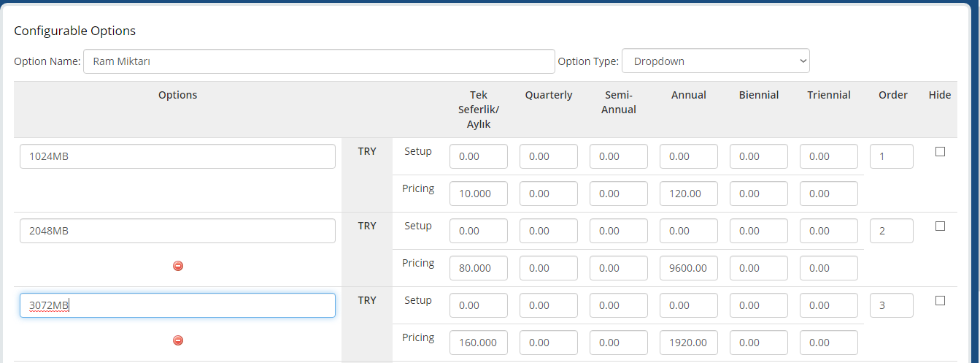Click the Pricing label in the 3072MB row
This screenshot has height=363, width=980.
coord(418,337)
